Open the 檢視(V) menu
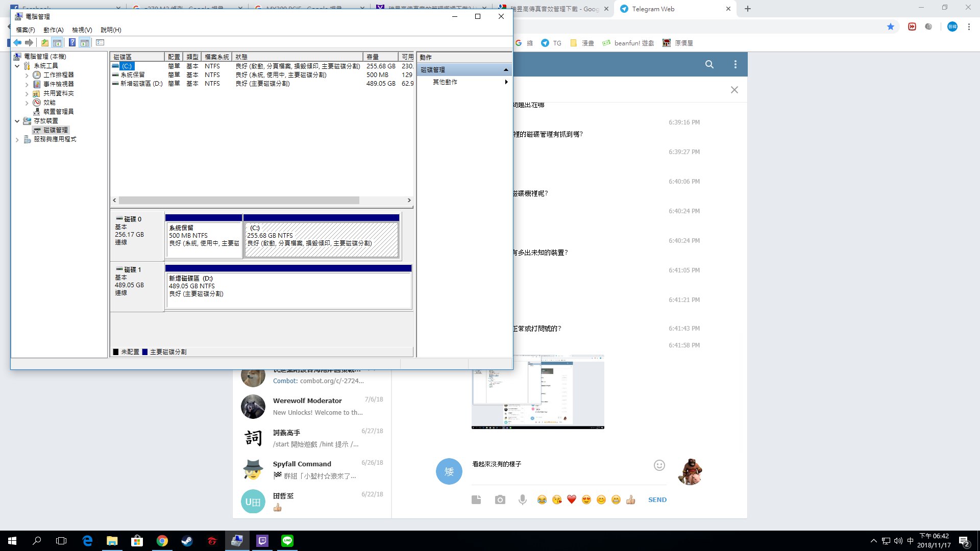This screenshot has width=980, height=551. coord(82,30)
